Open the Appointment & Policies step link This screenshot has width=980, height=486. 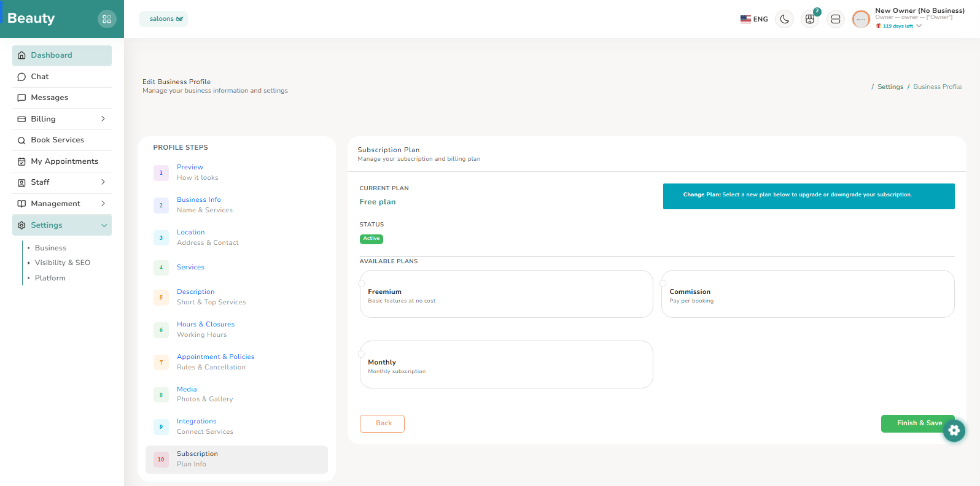216,357
